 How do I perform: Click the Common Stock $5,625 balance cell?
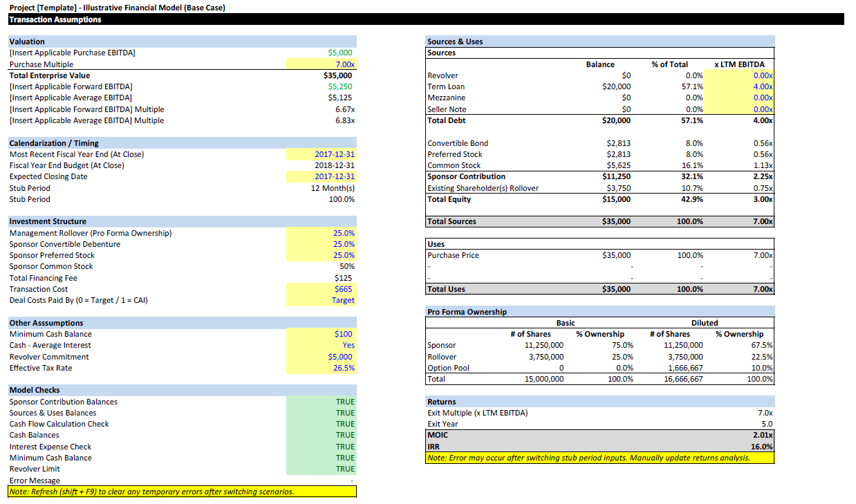coord(618,165)
